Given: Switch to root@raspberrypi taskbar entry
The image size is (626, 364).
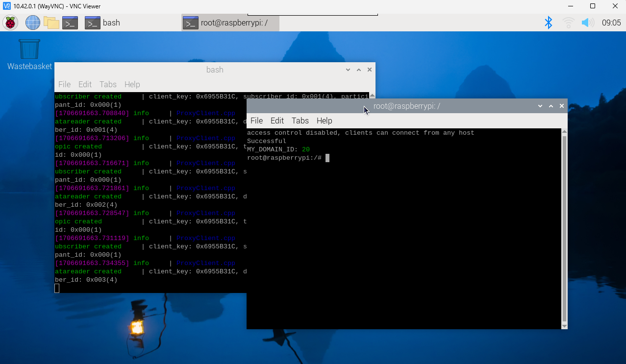Looking at the screenshot, I should coord(230,23).
